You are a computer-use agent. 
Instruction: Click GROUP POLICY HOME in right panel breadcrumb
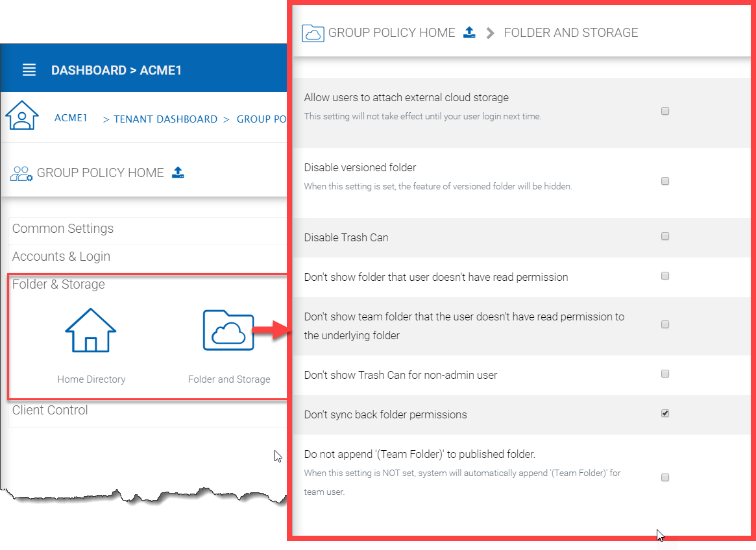point(391,33)
